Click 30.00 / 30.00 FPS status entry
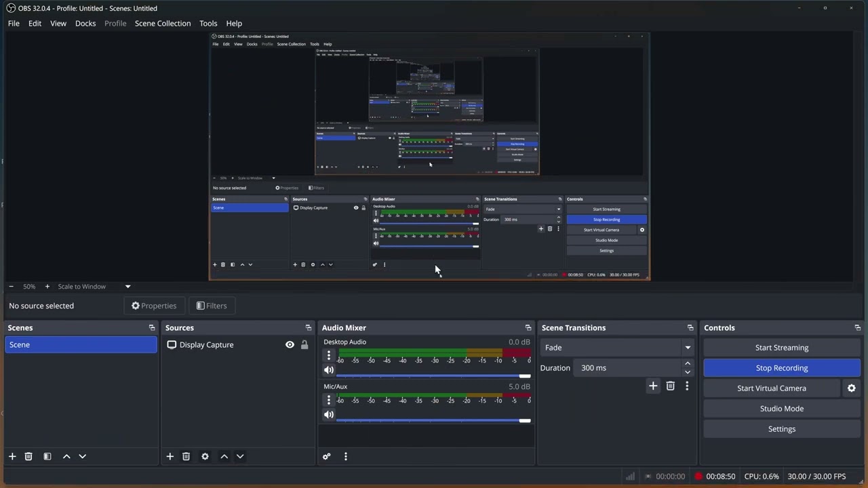The image size is (868, 488). point(816,476)
